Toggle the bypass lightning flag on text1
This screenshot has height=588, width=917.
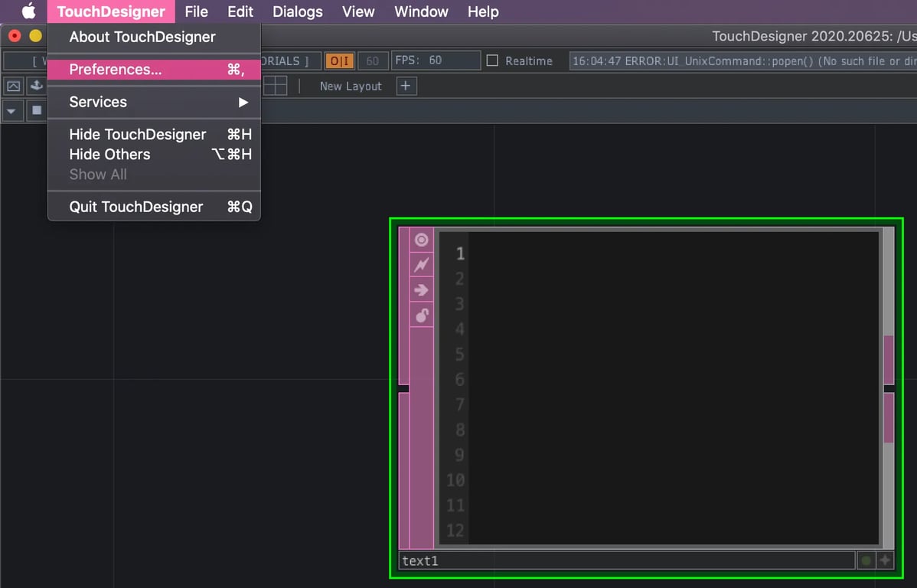tap(421, 265)
